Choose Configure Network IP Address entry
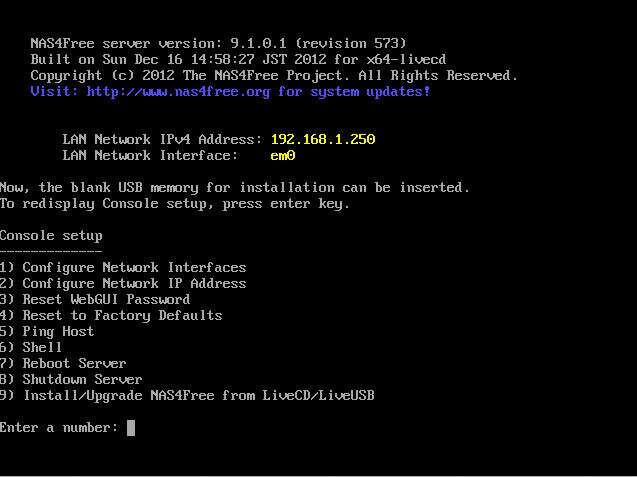 point(123,283)
